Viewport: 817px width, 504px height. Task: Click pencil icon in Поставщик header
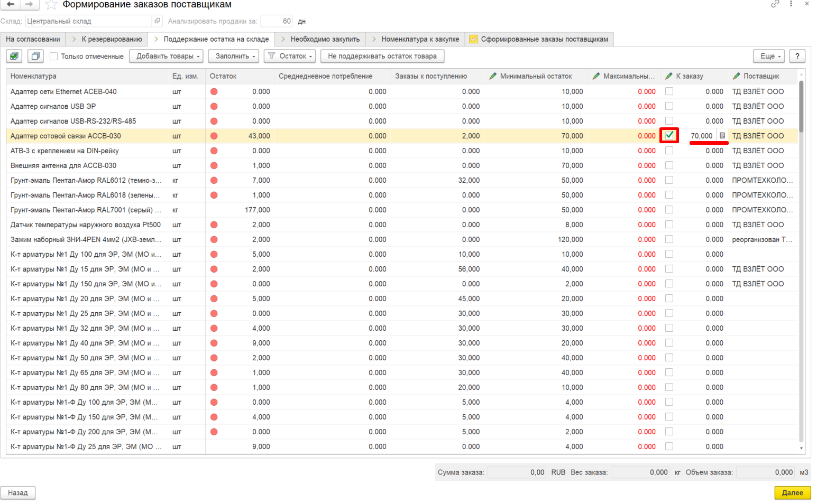[737, 76]
